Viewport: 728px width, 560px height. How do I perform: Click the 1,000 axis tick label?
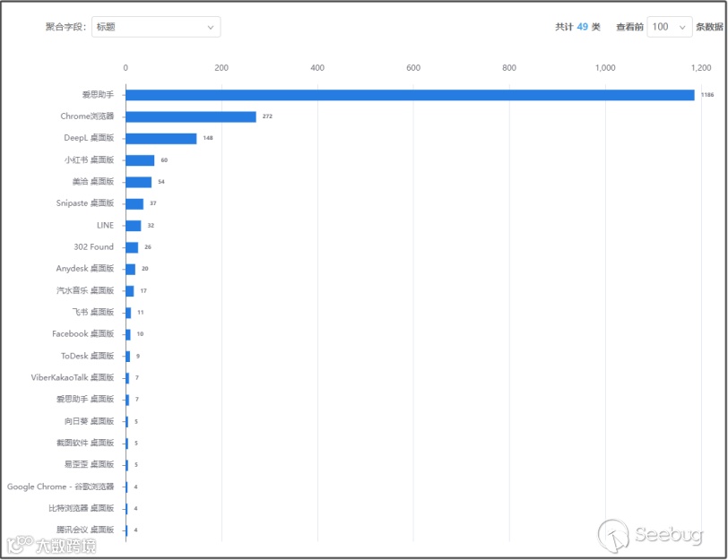coord(605,68)
